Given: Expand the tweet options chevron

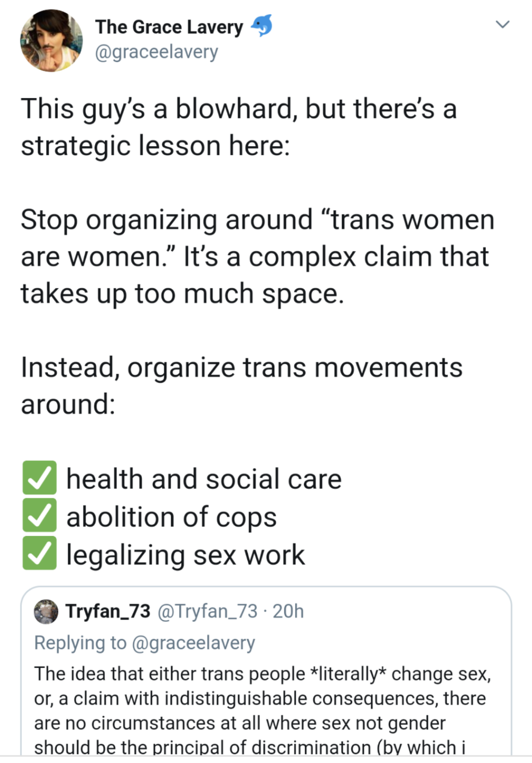Looking at the screenshot, I should pyautogui.click(x=503, y=24).
